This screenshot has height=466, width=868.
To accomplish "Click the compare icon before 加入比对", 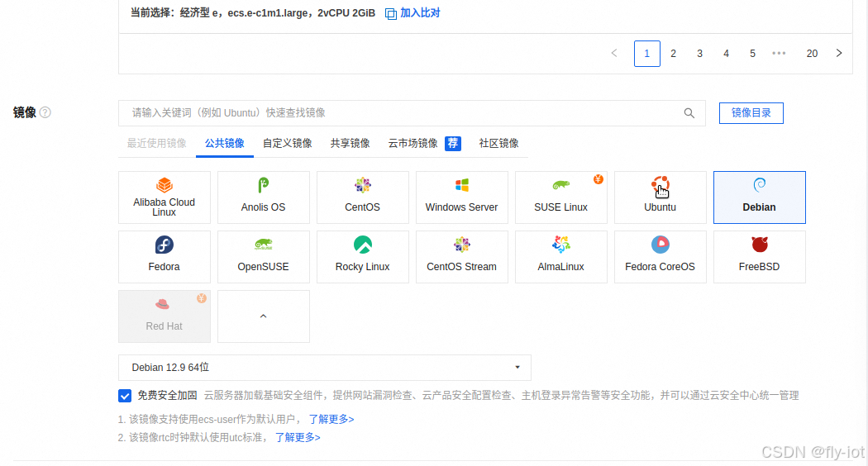I will click(391, 14).
